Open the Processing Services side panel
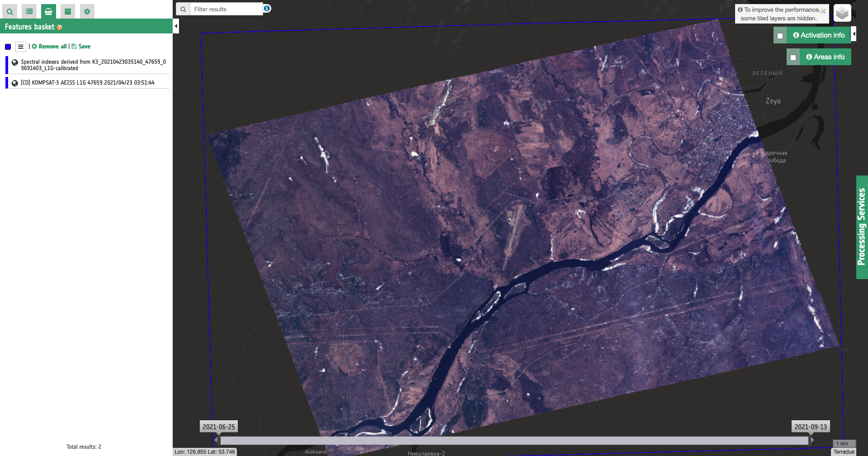The width and height of the screenshot is (868, 456). pos(862,227)
